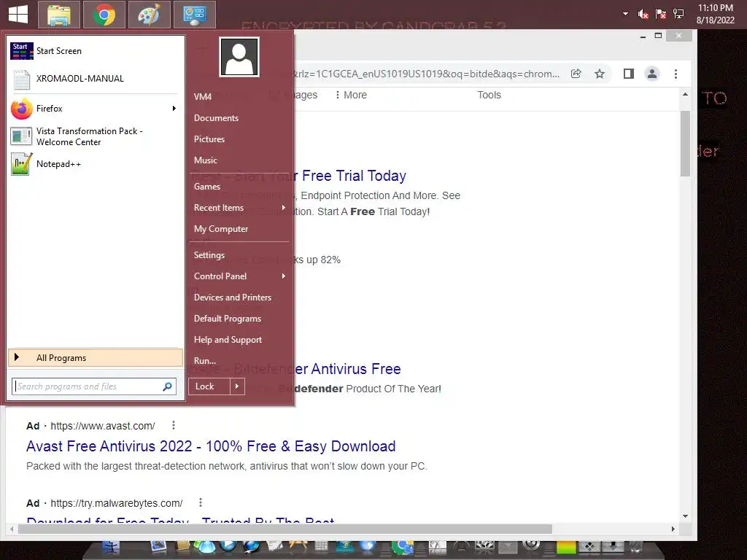
Task: Open Games from start menu
Action: (x=206, y=187)
